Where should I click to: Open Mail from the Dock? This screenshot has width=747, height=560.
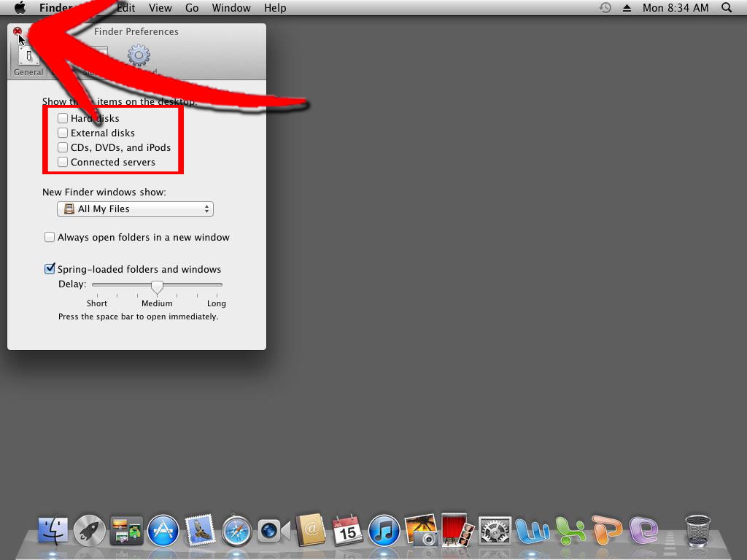tap(200, 530)
